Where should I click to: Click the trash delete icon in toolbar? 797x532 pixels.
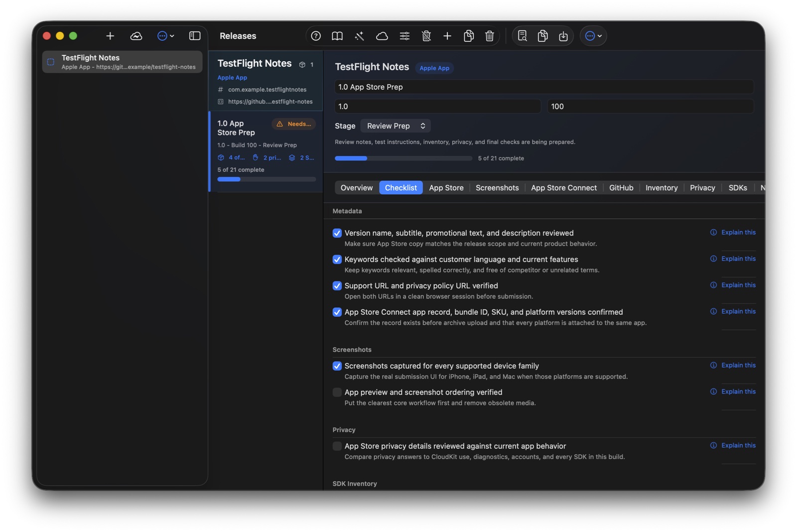click(x=490, y=36)
